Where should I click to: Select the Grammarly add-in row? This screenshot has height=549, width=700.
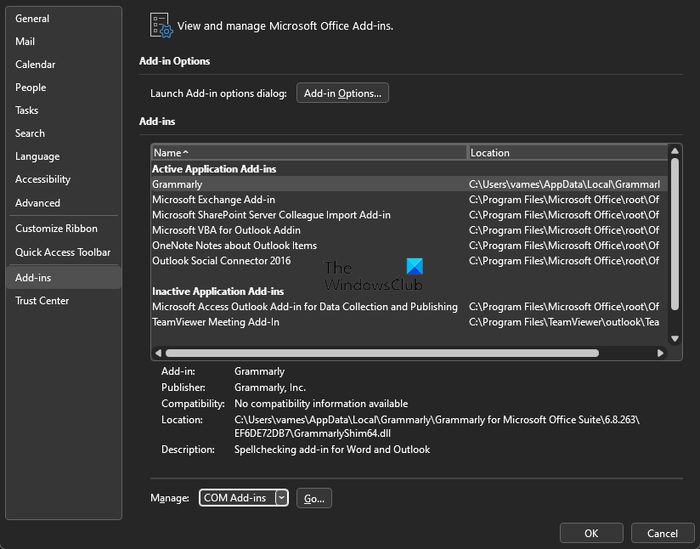(x=409, y=184)
